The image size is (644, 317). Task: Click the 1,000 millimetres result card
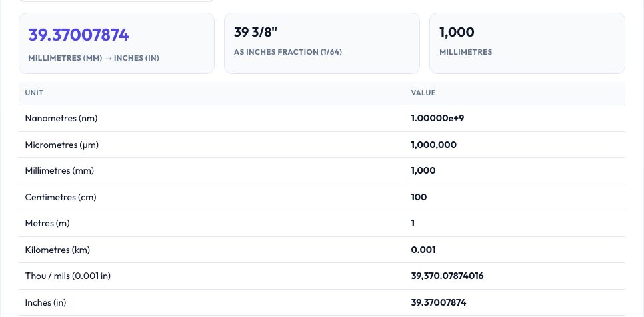click(527, 43)
